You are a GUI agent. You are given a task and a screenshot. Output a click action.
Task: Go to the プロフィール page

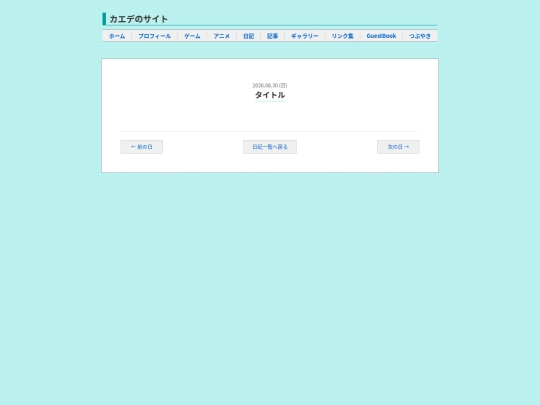coord(155,36)
